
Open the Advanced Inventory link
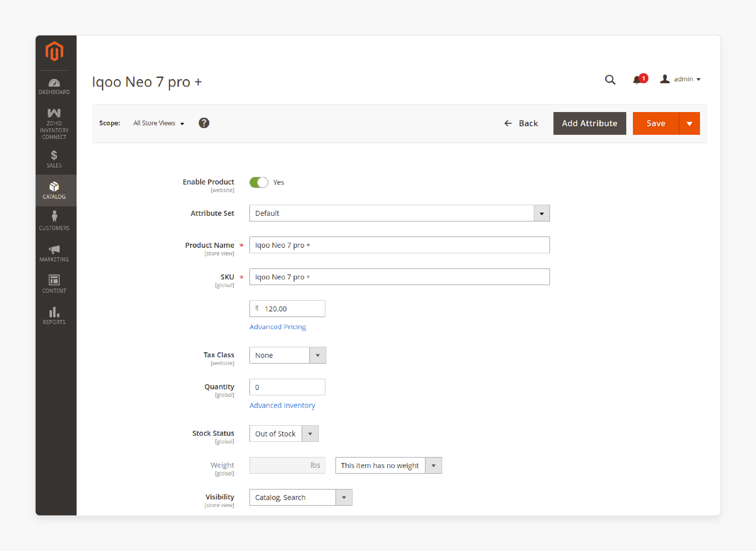tap(282, 405)
